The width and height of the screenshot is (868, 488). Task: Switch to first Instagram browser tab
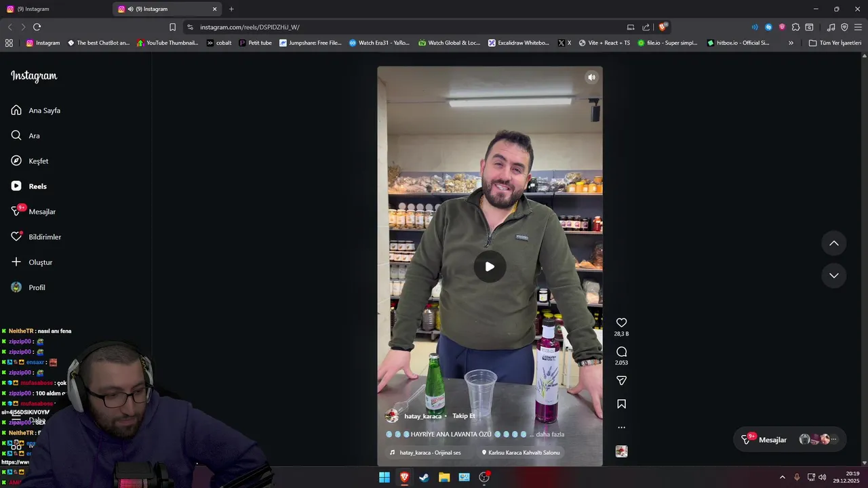[56, 9]
